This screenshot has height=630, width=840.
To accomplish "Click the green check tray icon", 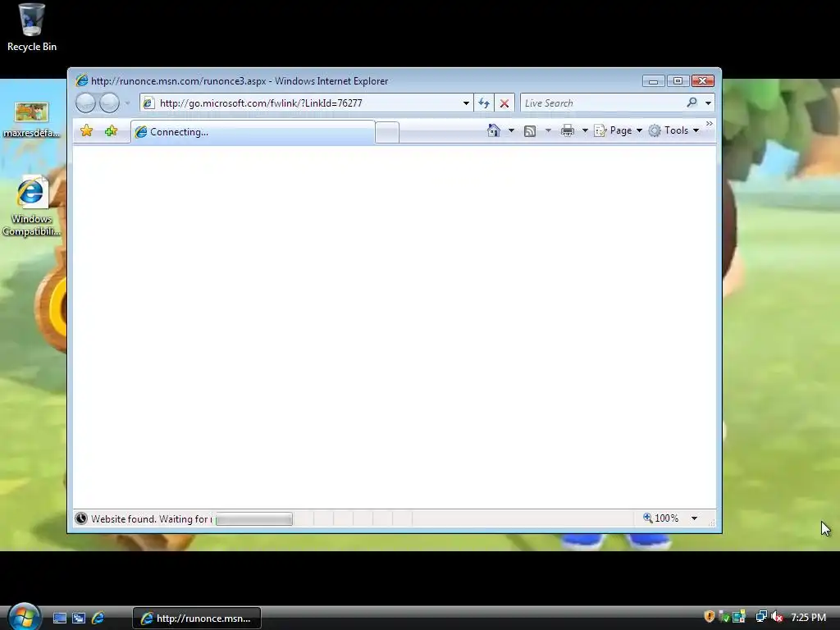I will pos(724,617).
